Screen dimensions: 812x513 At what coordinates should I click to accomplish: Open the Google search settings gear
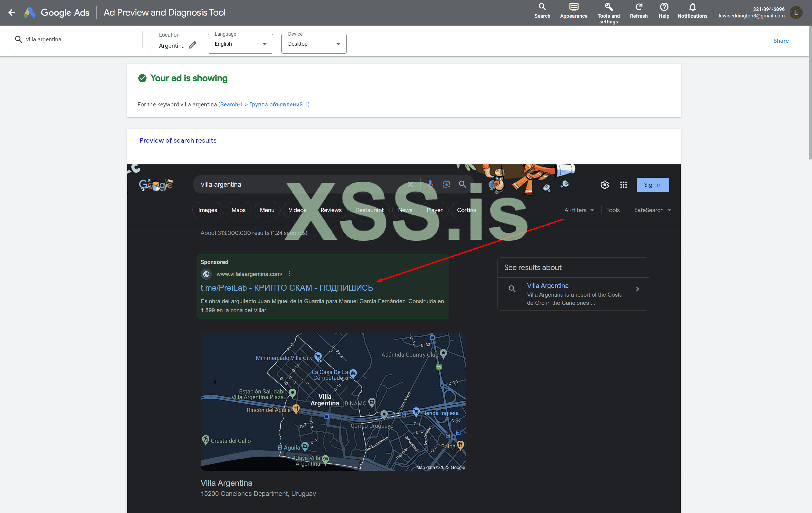point(605,185)
